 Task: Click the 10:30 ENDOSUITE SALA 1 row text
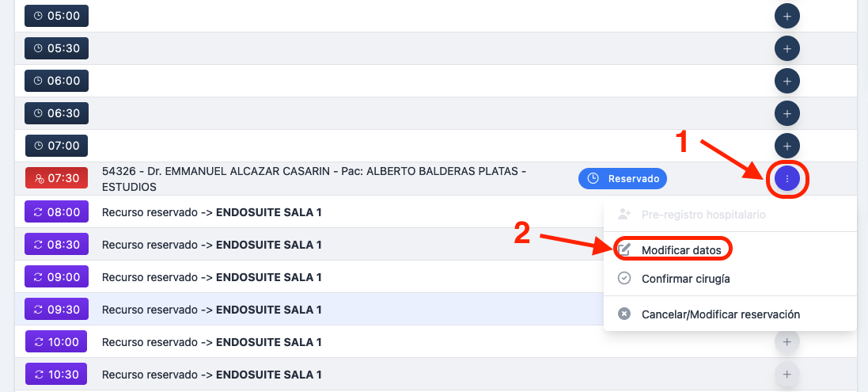click(x=211, y=375)
